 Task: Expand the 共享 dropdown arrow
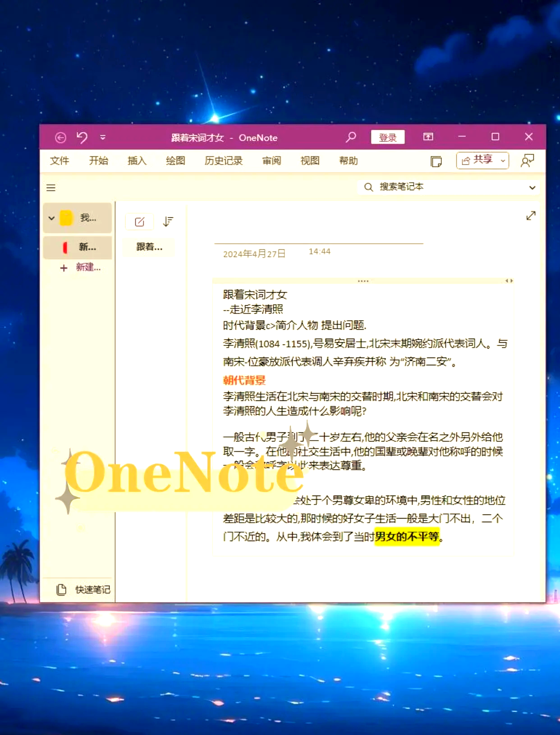point(503,161)
